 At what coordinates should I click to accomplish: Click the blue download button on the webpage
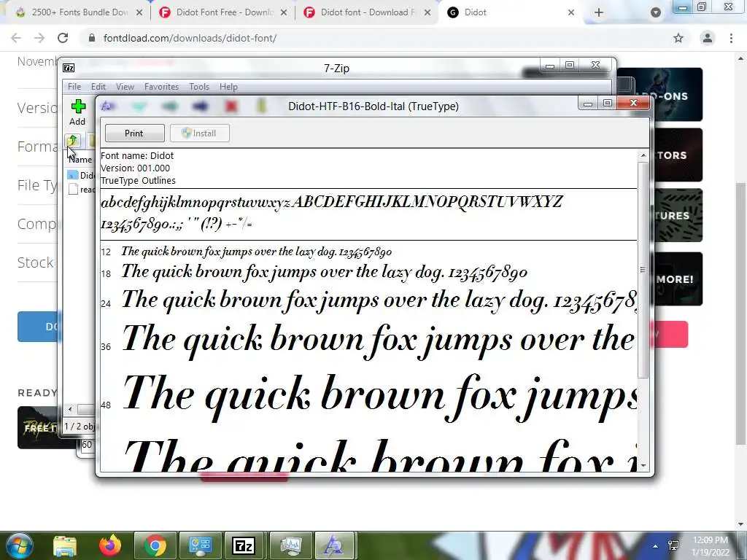point(39,327)
